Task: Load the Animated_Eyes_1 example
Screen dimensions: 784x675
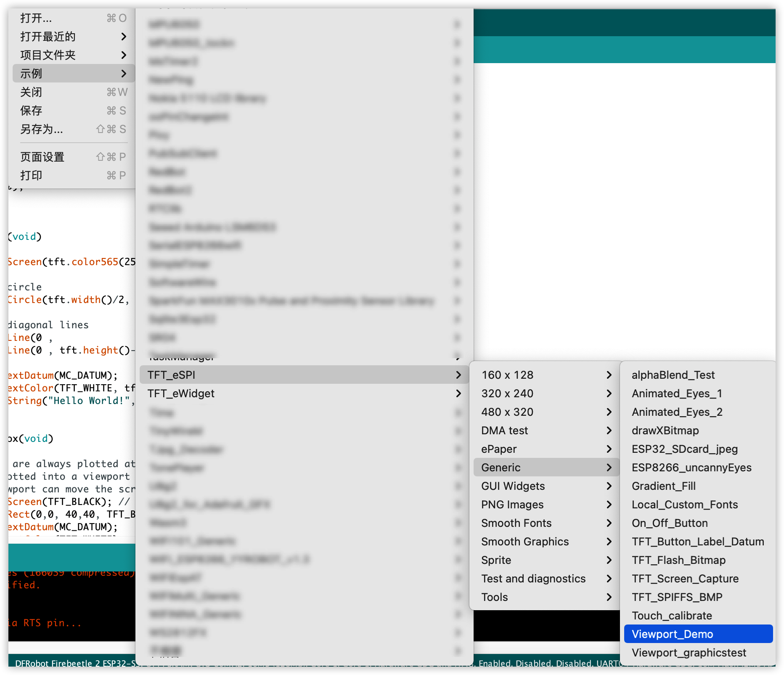Action: point(698,393)
